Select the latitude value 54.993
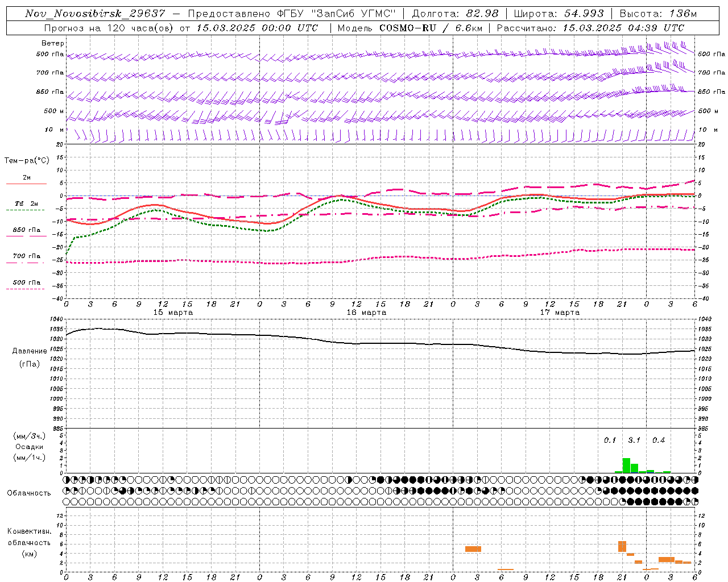728x582 pixels. tap(584, 14)
